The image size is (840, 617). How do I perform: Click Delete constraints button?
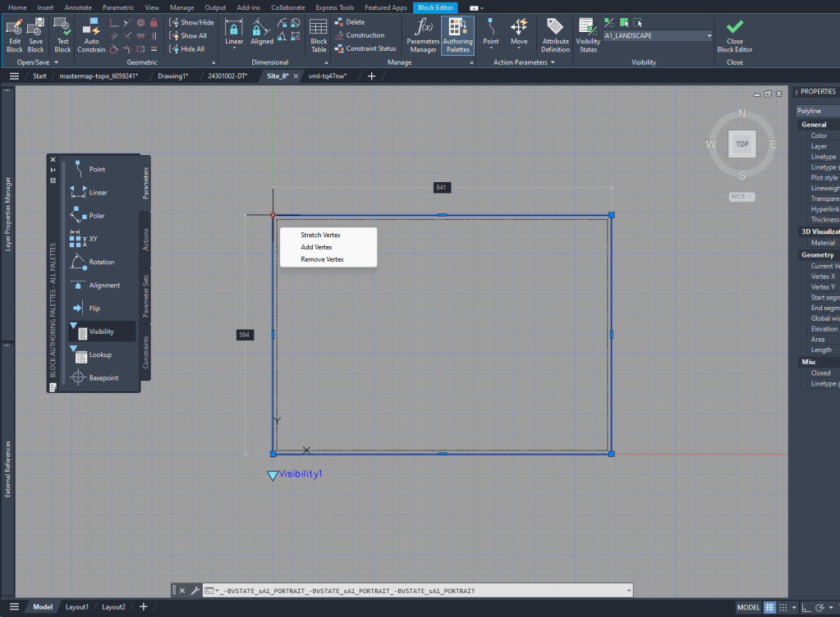tap(350, 22)
